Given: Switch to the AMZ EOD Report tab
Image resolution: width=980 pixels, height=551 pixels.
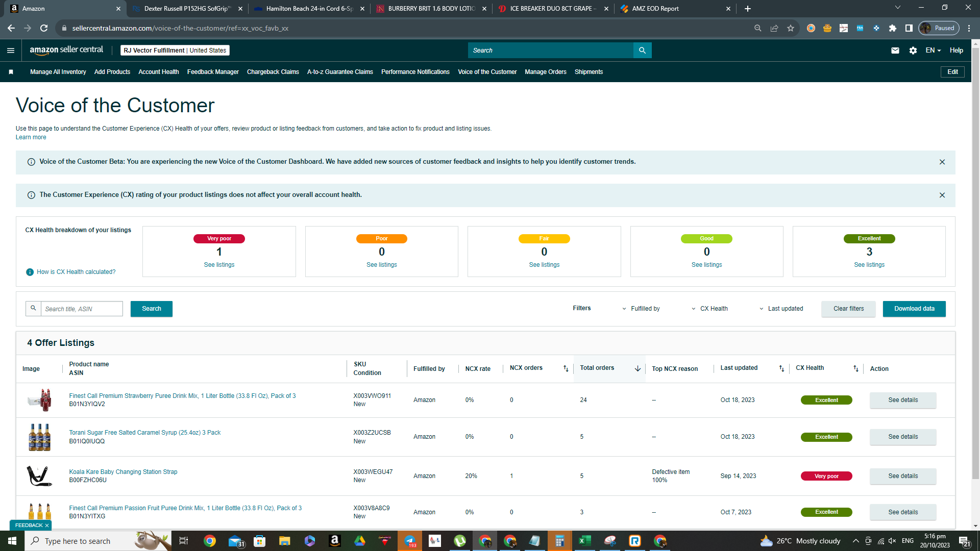Looking at the screenshot, I should (675, 9).
